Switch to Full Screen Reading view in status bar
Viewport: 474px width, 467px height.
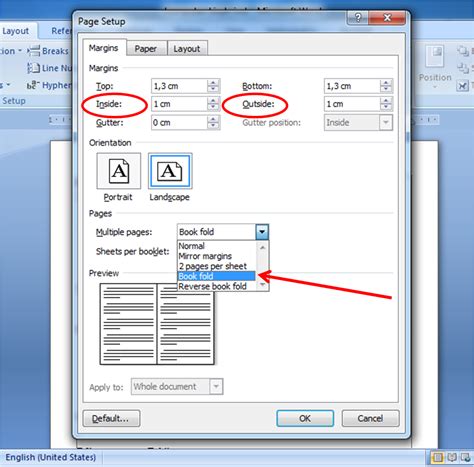coord(452,457)
